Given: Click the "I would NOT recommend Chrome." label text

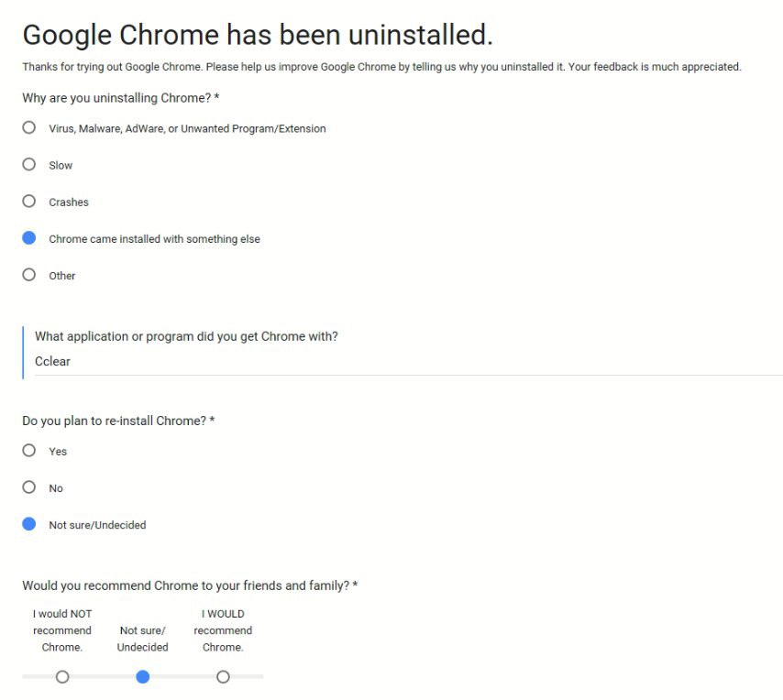Looking at the screenshot, I should point(62,630).
